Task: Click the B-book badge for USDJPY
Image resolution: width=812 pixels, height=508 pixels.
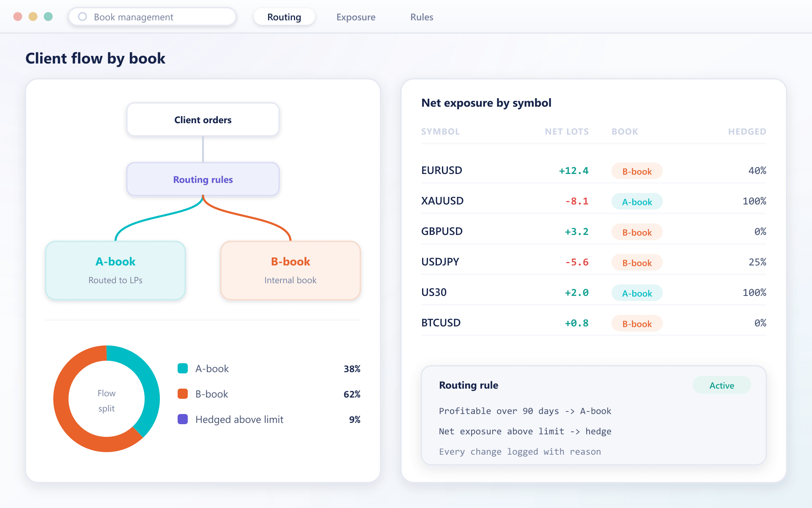Action: tap(637, 262)
